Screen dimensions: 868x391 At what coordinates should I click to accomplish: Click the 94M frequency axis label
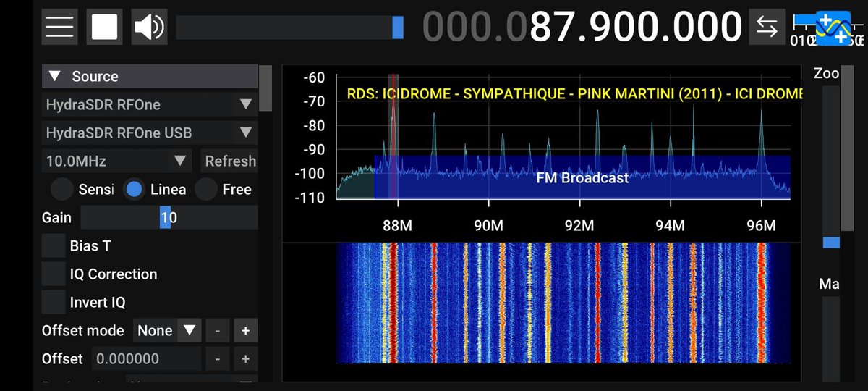pyautogui.click(x=670, y=226)
